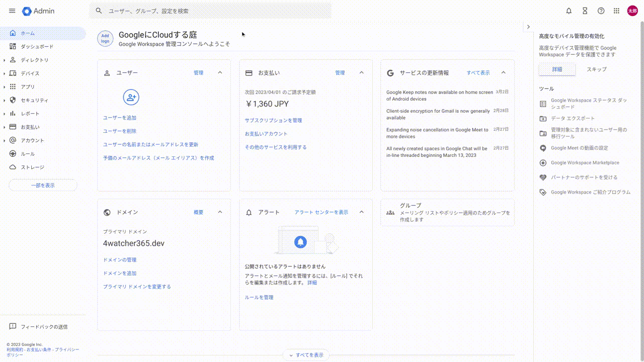
Task: Open the サブスクリプションを管理 link
Action: point(273,121)
